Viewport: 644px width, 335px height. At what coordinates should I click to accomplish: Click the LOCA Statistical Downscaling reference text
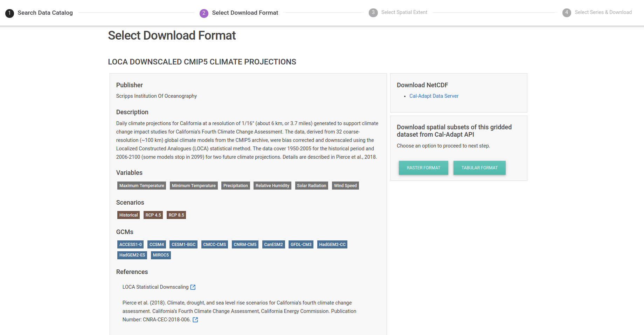(x=155, y=287)
